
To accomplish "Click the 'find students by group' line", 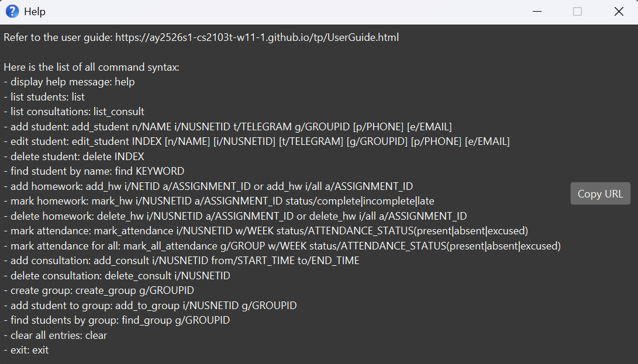I will click(116, 320).
